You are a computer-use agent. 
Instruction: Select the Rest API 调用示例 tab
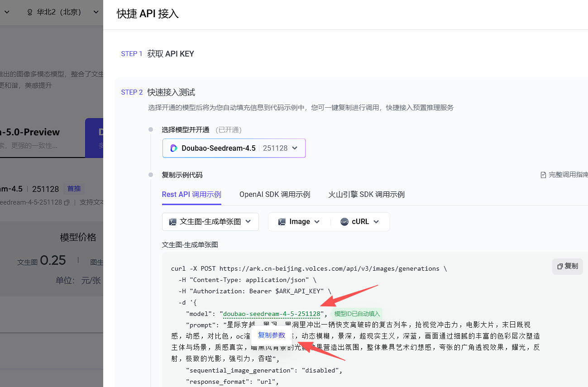[191, 195]
